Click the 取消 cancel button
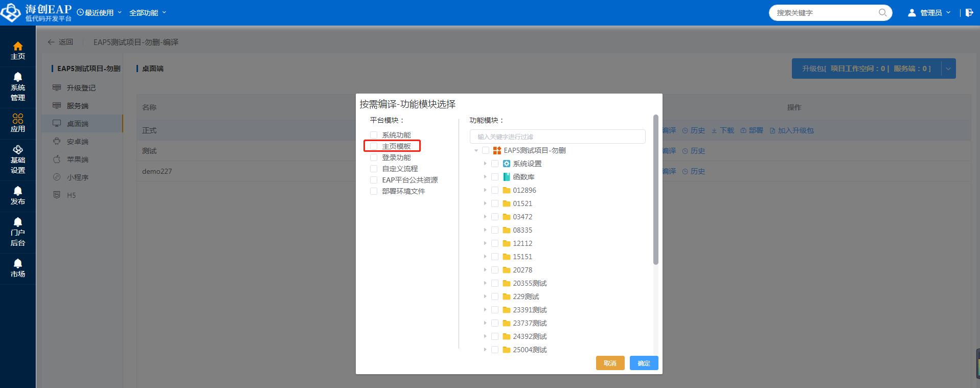980x388 pixels. 610,363
